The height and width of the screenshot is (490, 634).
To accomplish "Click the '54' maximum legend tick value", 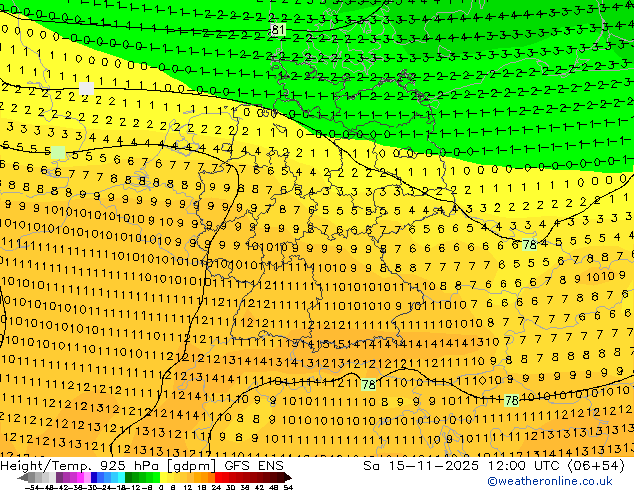I will (287, 487).
